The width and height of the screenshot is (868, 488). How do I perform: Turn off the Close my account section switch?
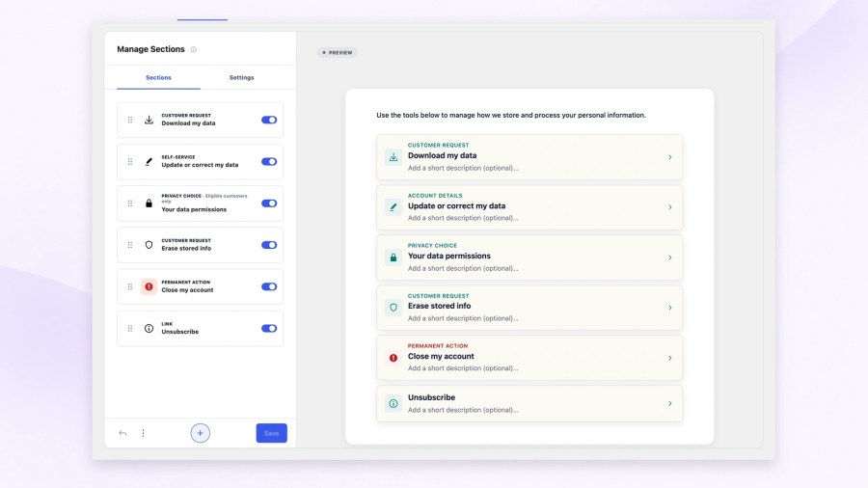point(269,286)
